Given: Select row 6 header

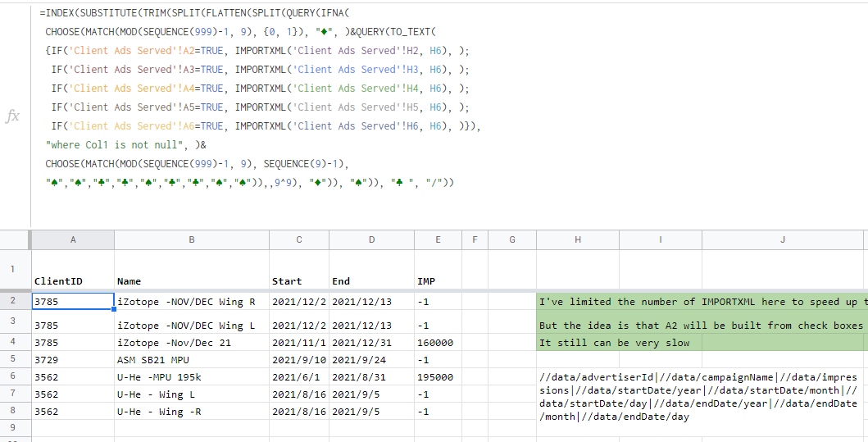Looking at the screenshot, I should [x=14, y=376].
